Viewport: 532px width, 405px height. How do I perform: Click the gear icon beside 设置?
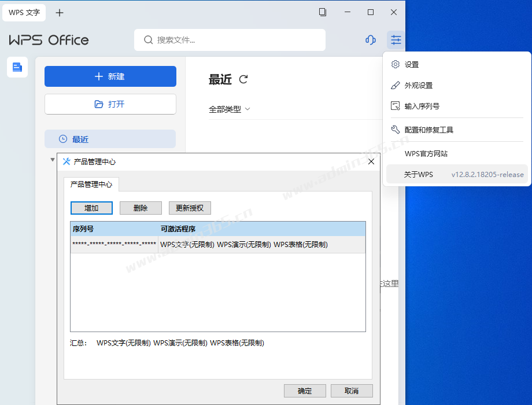pos(396,64)
